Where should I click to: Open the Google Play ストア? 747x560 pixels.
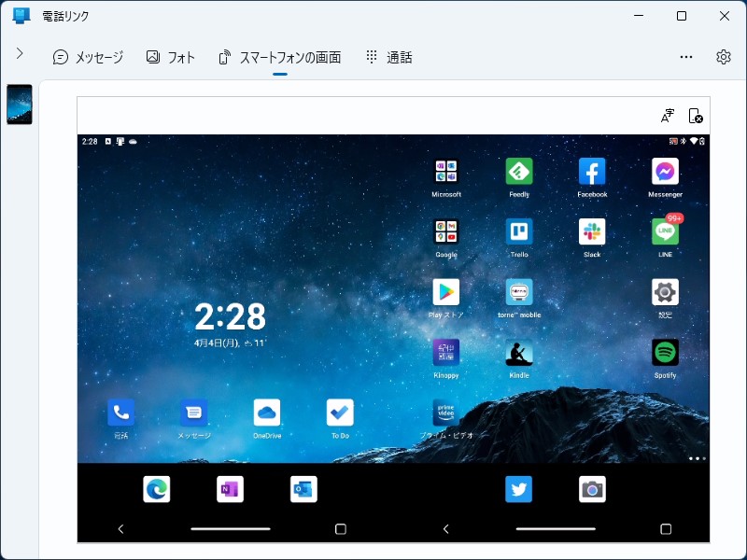445,292
